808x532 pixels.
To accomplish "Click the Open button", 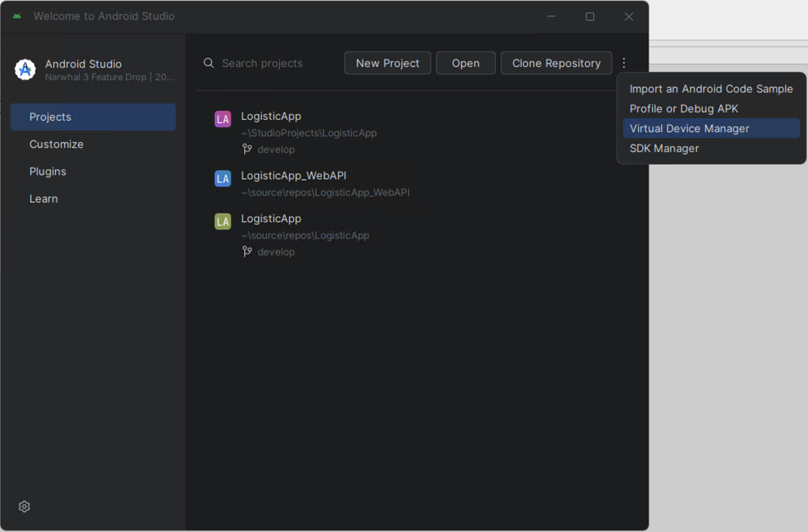I will point(465,63).
